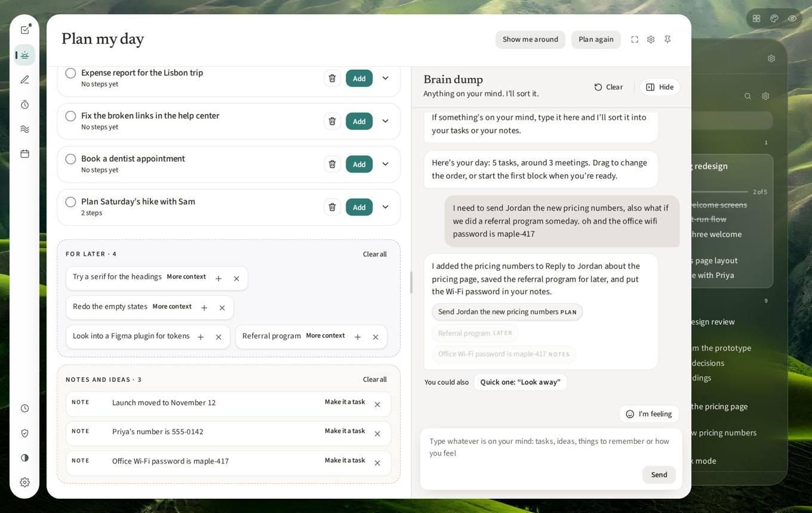Viewport: 812px width, 513px height.
Task: Remove the Redo the empty states chip with its X
Action: tap(222, 308)
